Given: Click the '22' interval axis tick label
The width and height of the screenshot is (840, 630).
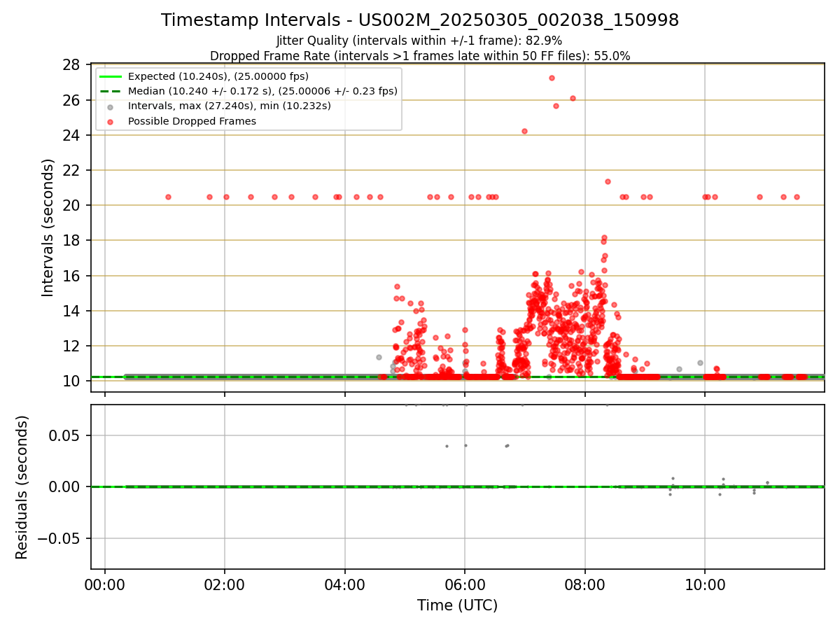Looking at the screenshot, I should [x=71, y=170].
